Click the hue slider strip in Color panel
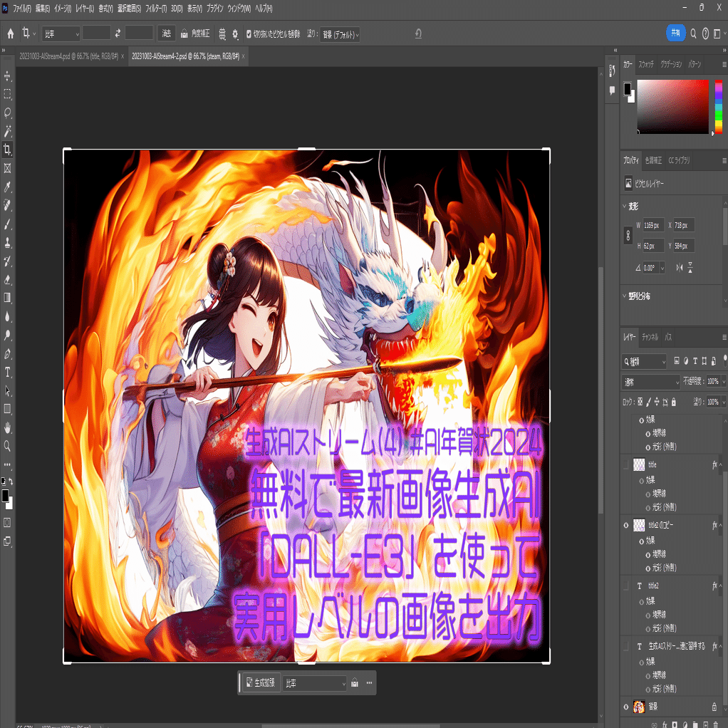 (718, 106)
